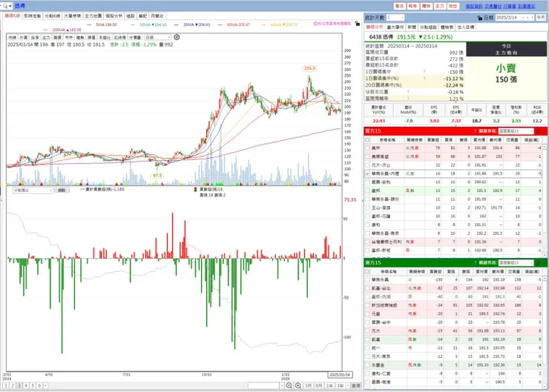Click the 主力 button in the top bar
This screenshot has width=549, height=392.
(x=439, y=6)
